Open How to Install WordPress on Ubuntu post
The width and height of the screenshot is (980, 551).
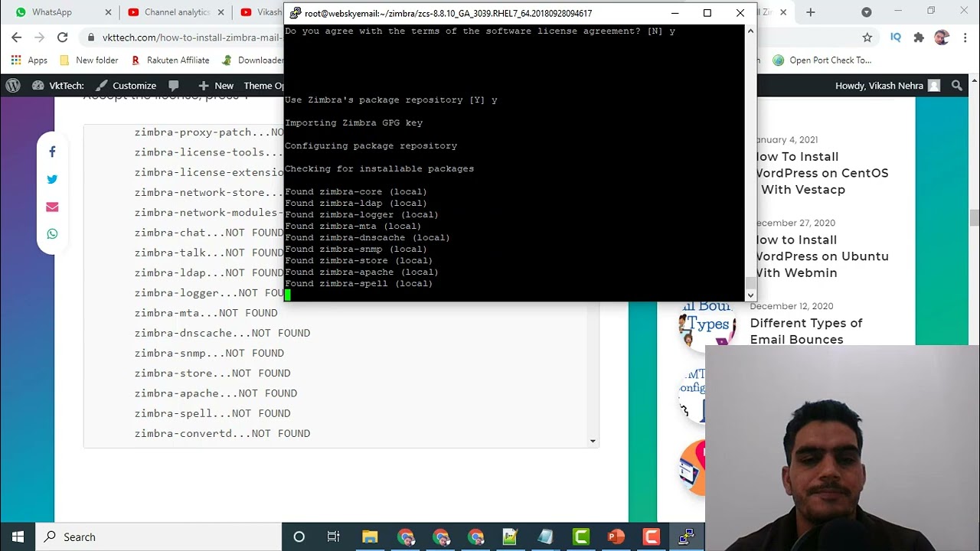click(821, 256)
